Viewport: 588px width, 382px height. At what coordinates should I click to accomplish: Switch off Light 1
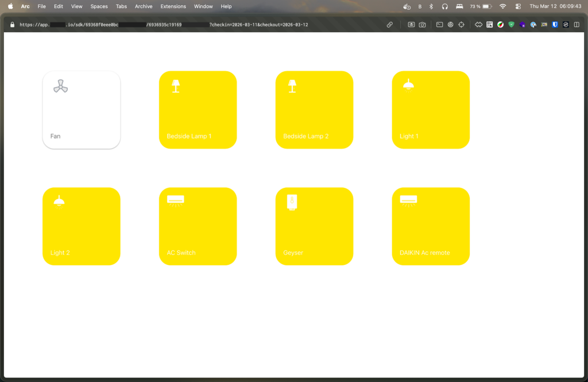(x=431, y=110)
